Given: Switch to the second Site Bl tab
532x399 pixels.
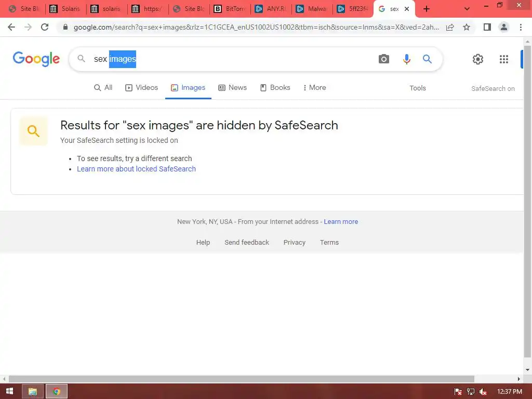Looking at the screenshot, I should [189, 9].
